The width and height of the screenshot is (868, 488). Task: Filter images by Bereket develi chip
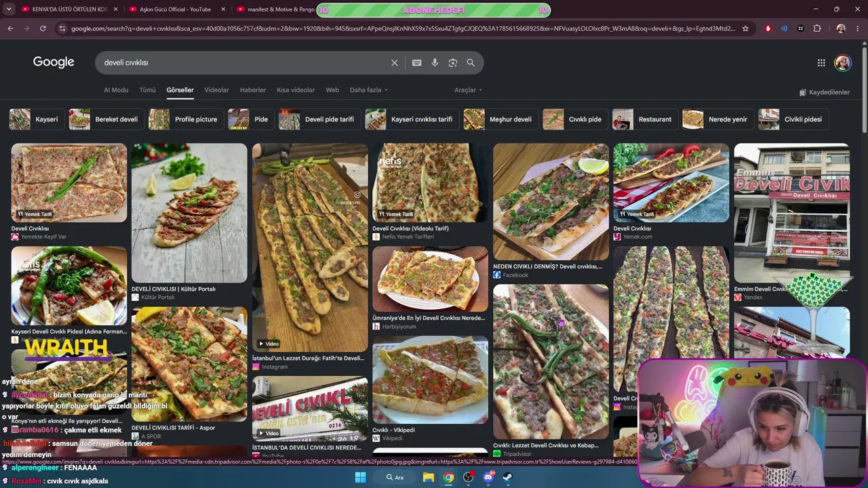coord(106,119)
